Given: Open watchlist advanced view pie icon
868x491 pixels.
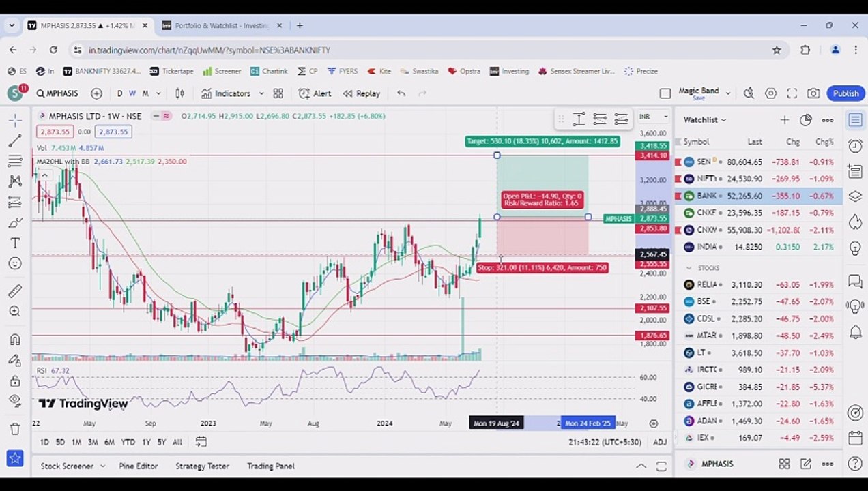Looking at the screenshot, I should tap(806, 120).
